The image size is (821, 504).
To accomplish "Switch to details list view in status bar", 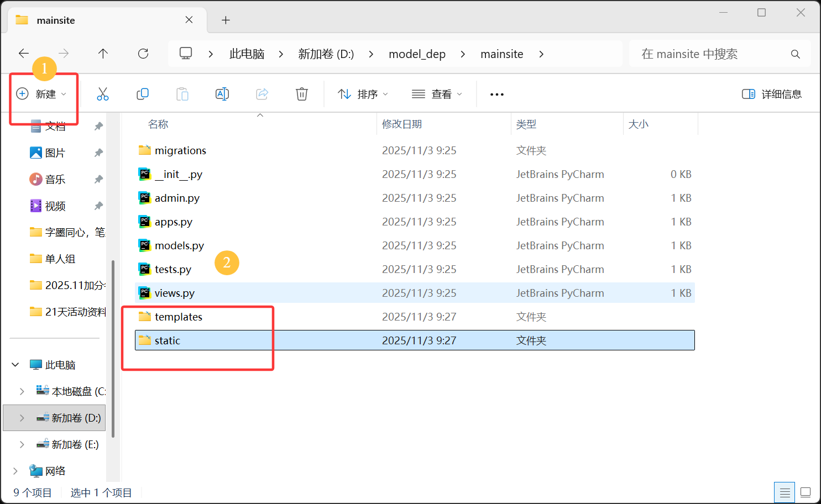I will (x=785, y=492).
